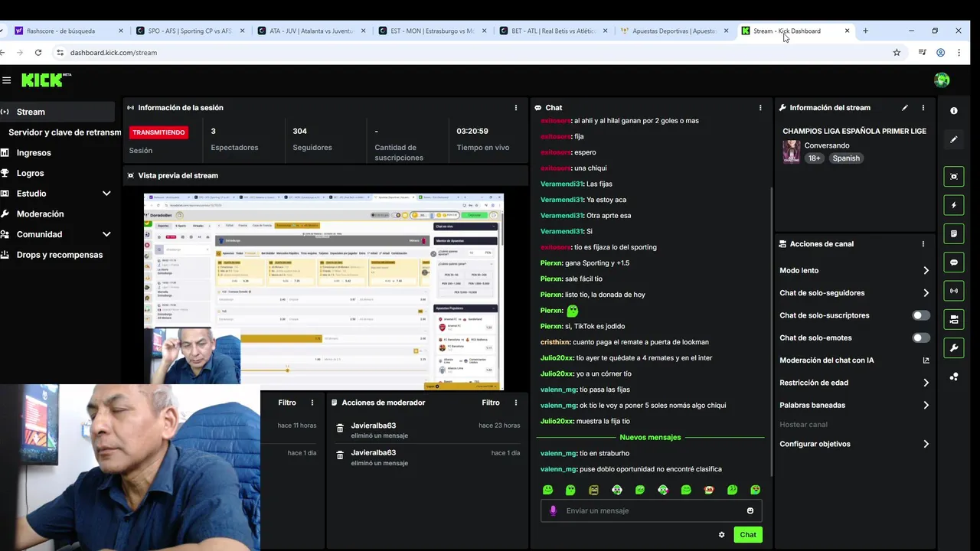The image size is (980, 551).
Task: Send message with the green Chat button
Action: pyautogui.click(x=748, y=535)
